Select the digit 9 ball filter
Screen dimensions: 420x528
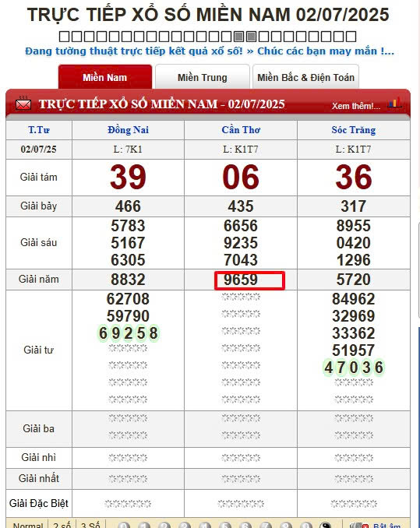[x=305, y=526]
